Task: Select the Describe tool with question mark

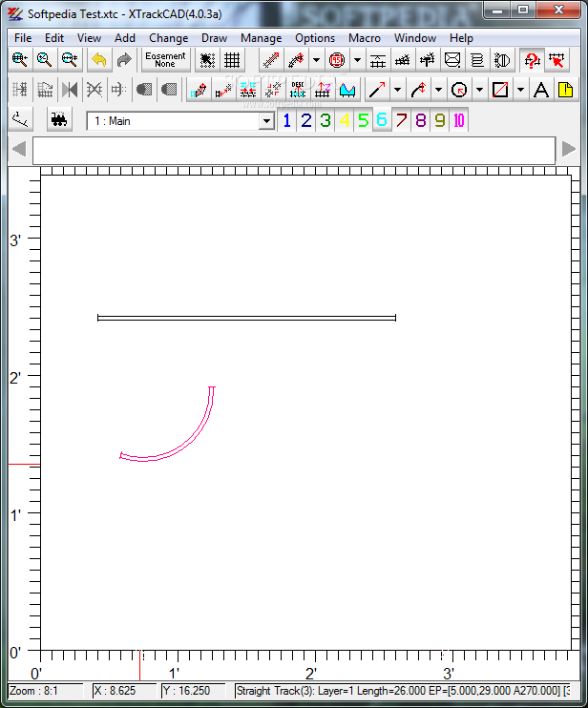Action: coord(532,59)
